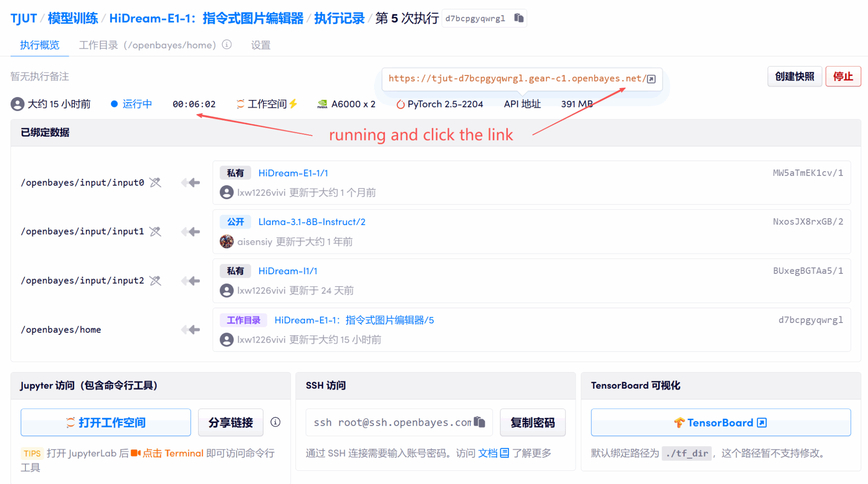Click the 工作目录 purple tag
Viewport: 868px width, 484px height.
point(243,320)
